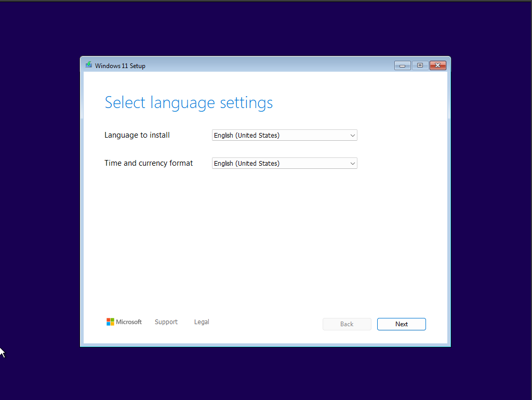Viewport: 532px width, 400px height.
Task: Expand the chevron on the Time and currency format field
Action: (x=353, y=163)
